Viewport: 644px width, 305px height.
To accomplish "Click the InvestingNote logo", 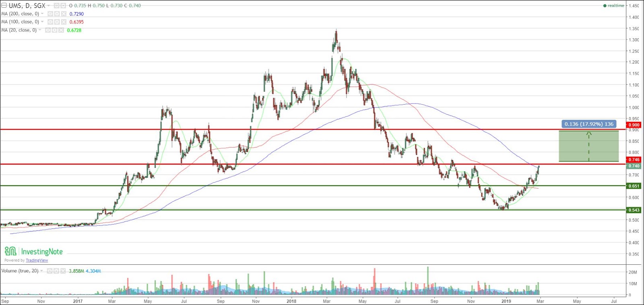I will coord(34,251).
